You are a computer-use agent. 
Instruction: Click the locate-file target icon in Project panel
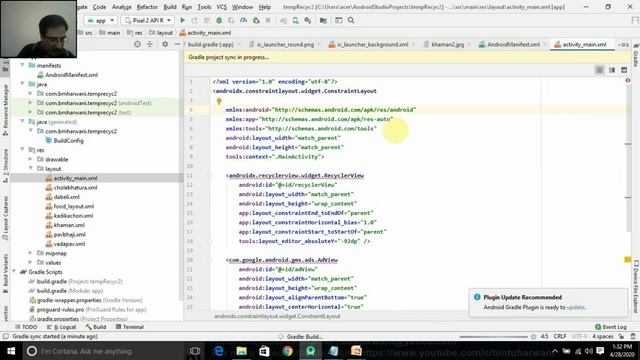138,44
